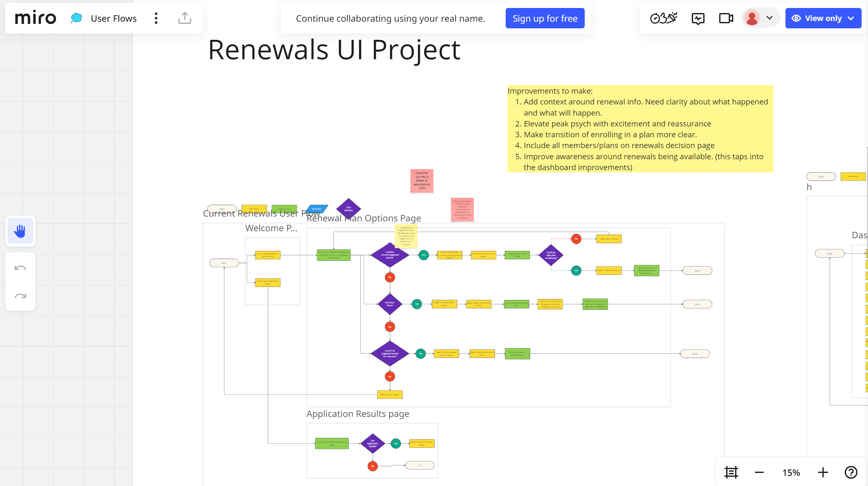Select the yellow Improvements to make note
The width and height of the screenshot is (868, 486).
pos(640,129)
